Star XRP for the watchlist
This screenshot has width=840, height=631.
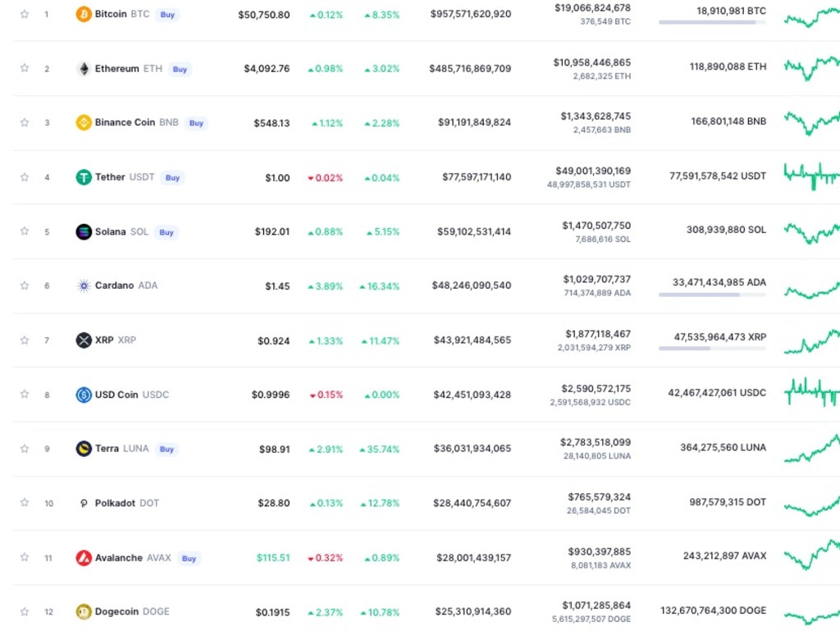tap(25, 340)
